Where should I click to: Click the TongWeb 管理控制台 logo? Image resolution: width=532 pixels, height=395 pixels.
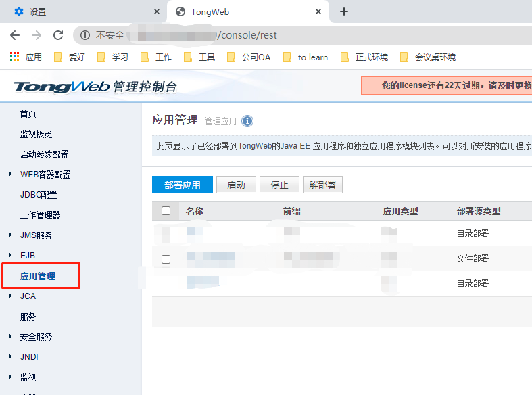(x=95, y=87)
